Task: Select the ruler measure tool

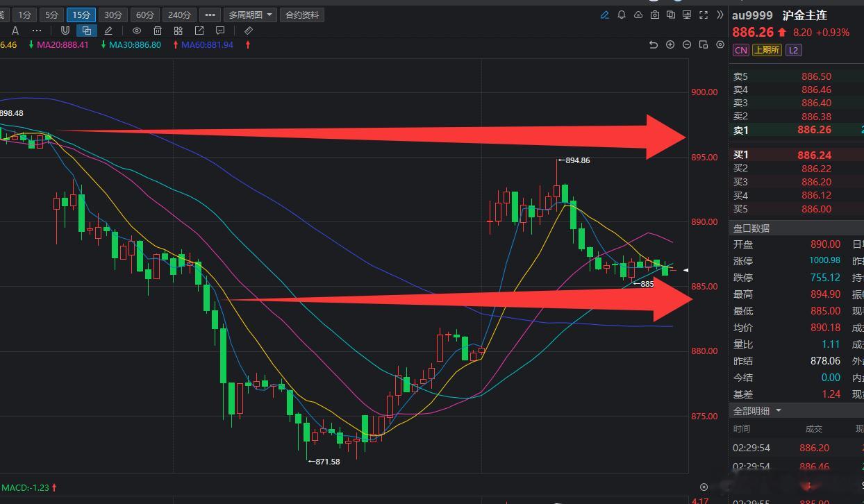Action: [249, 31]
